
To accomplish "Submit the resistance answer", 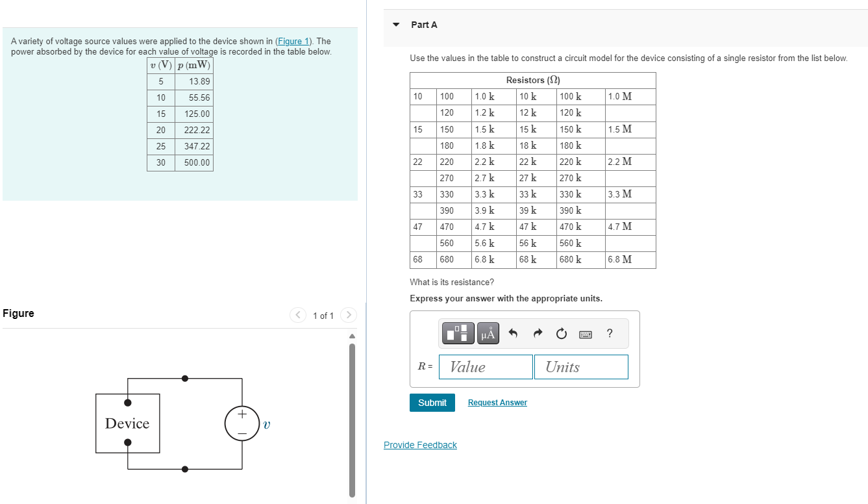I will point(432,402).
